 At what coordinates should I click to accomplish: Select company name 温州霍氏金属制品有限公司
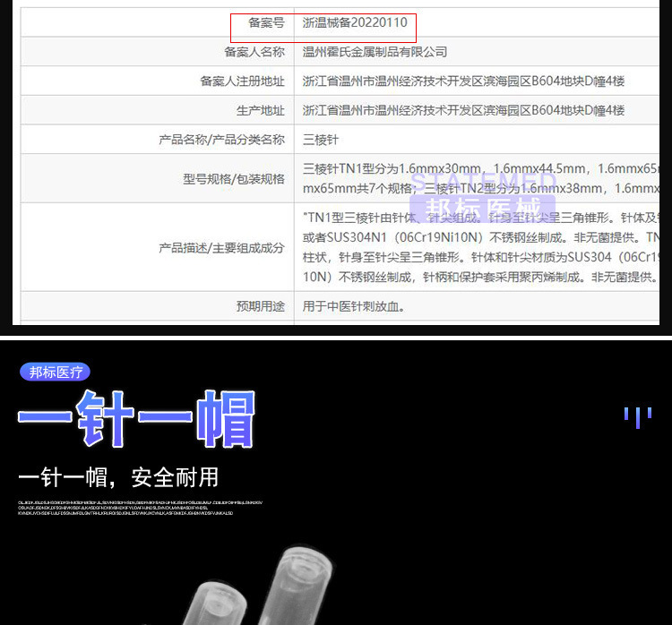tap(375, 52)
